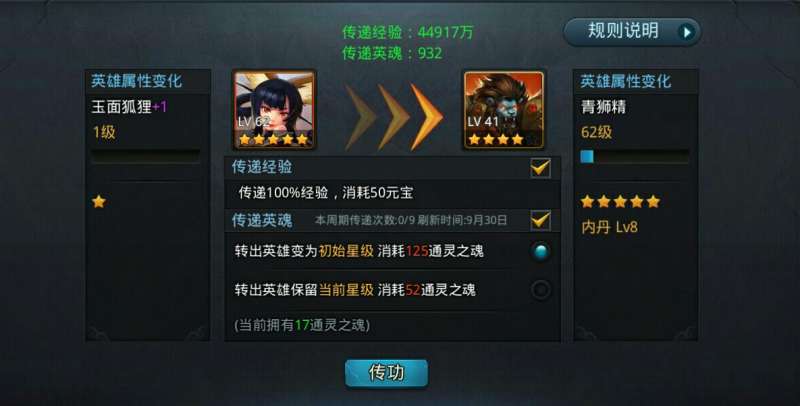800x406 pixels.
Task: Select 转出英雄变为初始星级 radio option
Action: coord(540,251)
